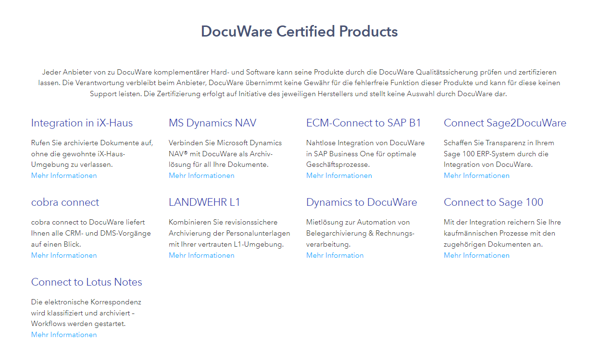Click the ECM-Connect to SAP B1 heading
The width and height of the screenshot is (599, 364).
(363, 123)
